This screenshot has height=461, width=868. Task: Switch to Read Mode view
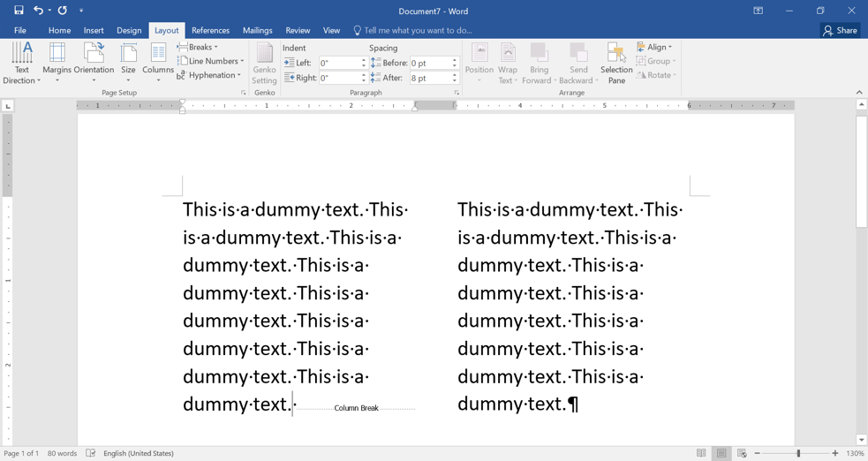701,453
